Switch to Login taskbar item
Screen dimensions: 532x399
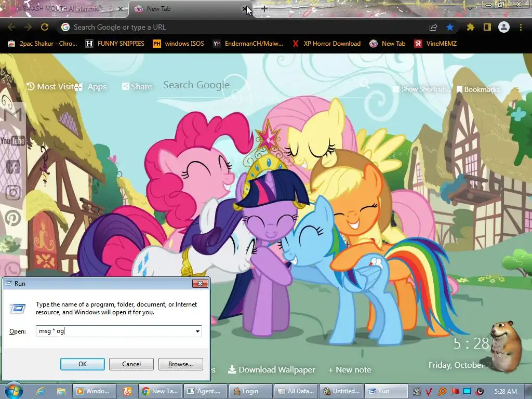pyautogui.click(x=250, y=391)
